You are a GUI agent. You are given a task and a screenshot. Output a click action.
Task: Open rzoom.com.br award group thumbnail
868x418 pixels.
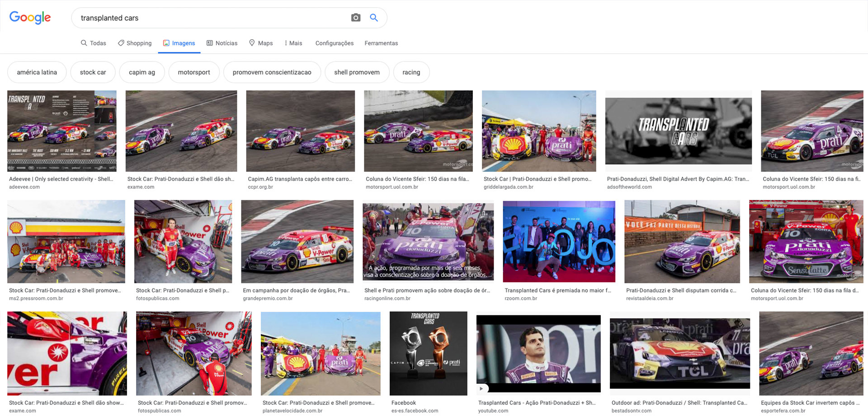click(x=559, y=242)
